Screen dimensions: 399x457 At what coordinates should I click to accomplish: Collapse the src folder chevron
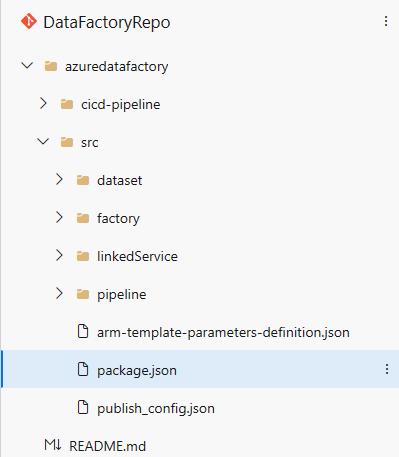point(43,142)
